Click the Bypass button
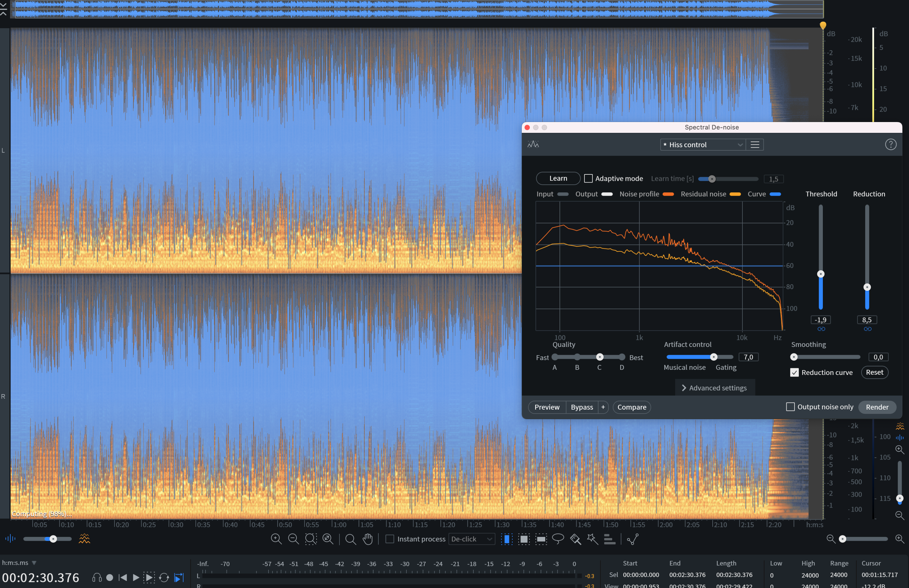 coord(582,407)
